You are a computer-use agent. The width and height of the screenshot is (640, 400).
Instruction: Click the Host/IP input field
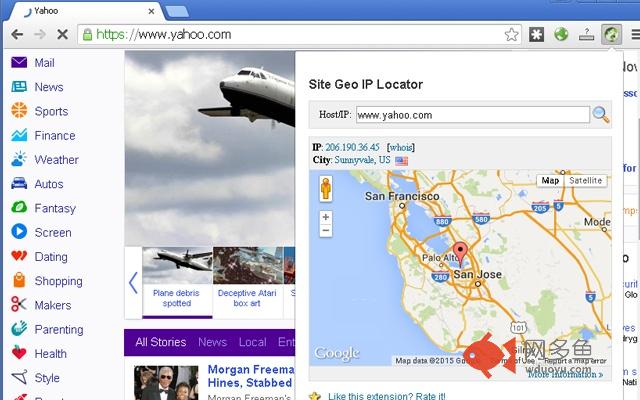coord(473,115)
